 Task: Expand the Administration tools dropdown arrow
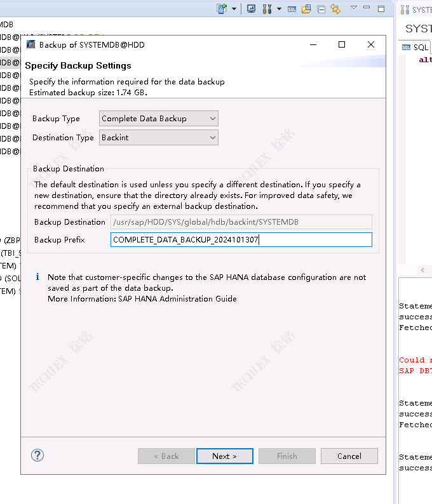[278, 9]
